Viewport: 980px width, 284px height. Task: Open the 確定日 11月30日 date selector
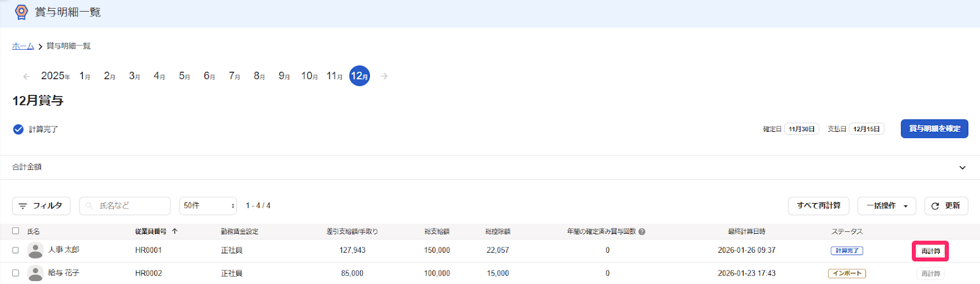(802, 129)
